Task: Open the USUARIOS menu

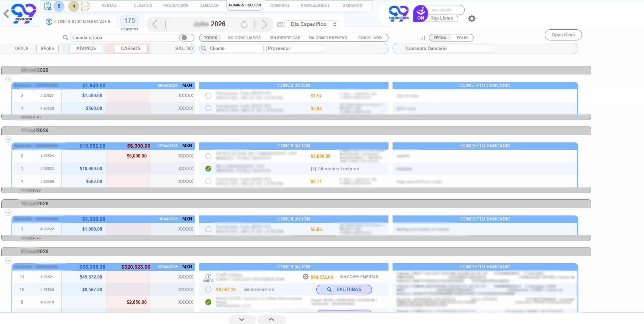Action: 352,5
